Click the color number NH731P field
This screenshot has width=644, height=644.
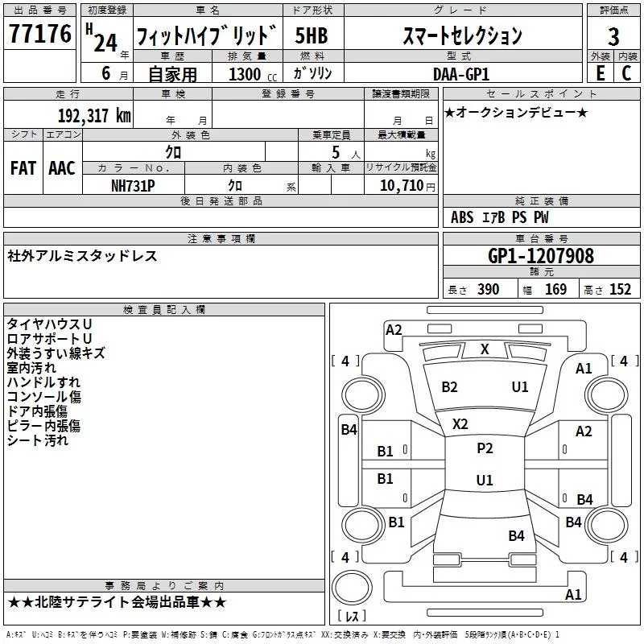point(133,186)
